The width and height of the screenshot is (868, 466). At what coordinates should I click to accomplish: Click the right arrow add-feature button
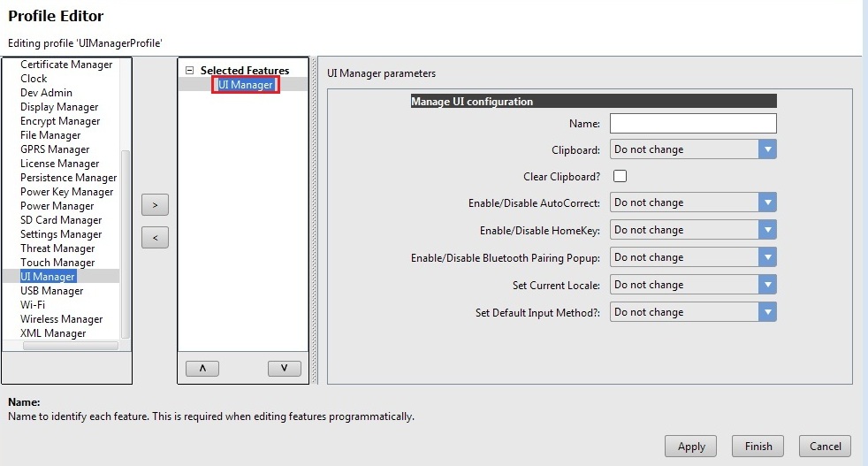pos(155,205)
